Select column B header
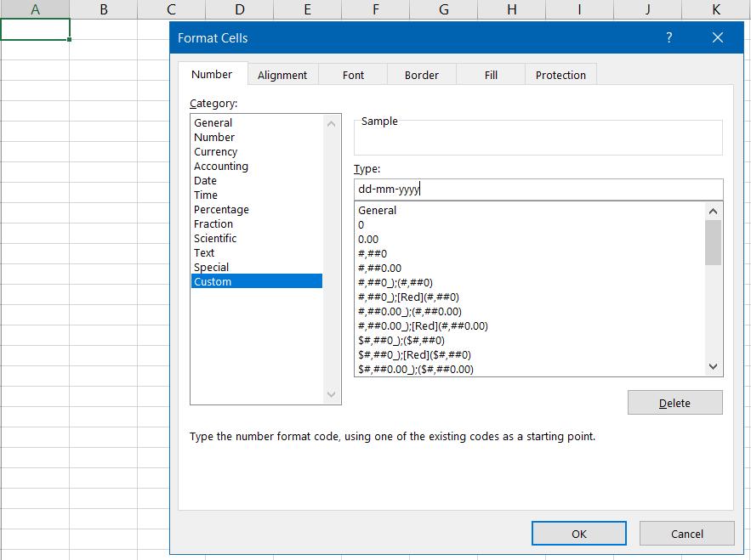 [103, 9]
